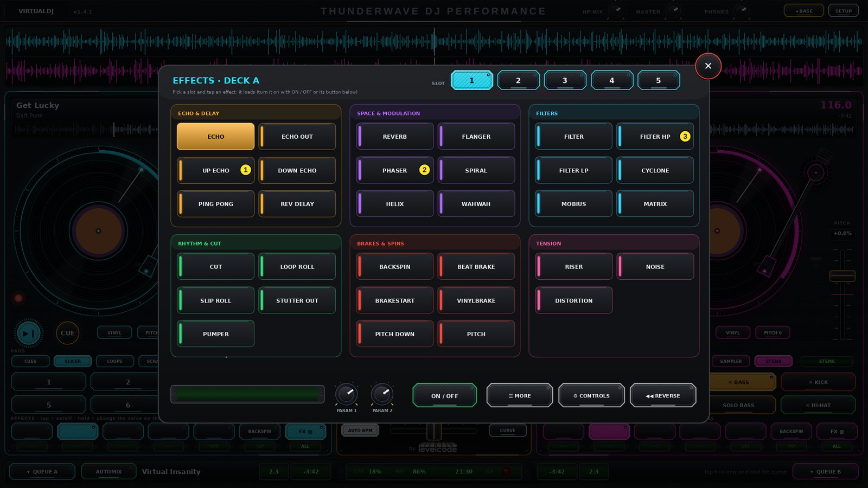Toggle the REVERSE button
Image resolution: width=868 pixels, height=488 pixels.
(663, 395)
